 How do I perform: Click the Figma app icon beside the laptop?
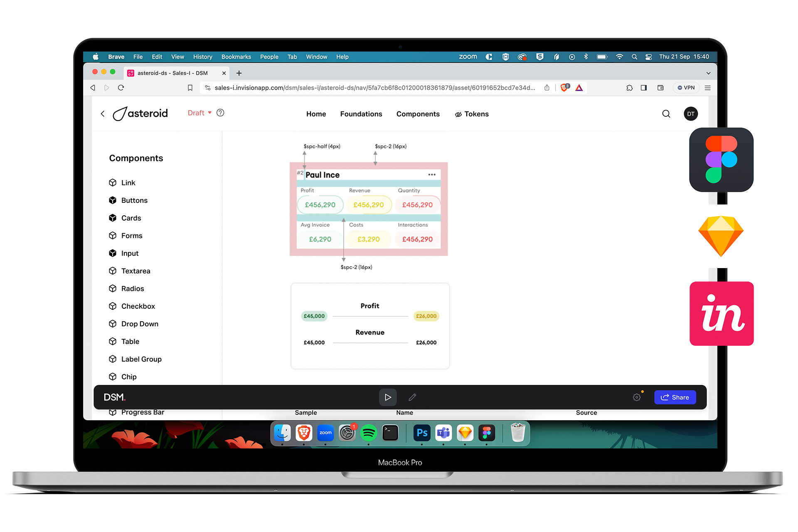click(x=721, y=160)
